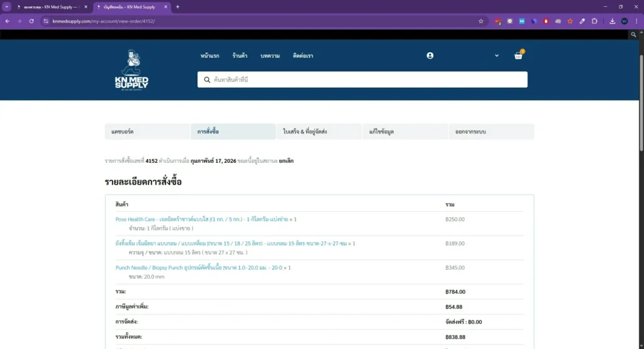Image resolution: width=644 pixels, height=349 pixels.
Task: Click the VAT ฿54.88 value
Action: click(x=454, y=307)
